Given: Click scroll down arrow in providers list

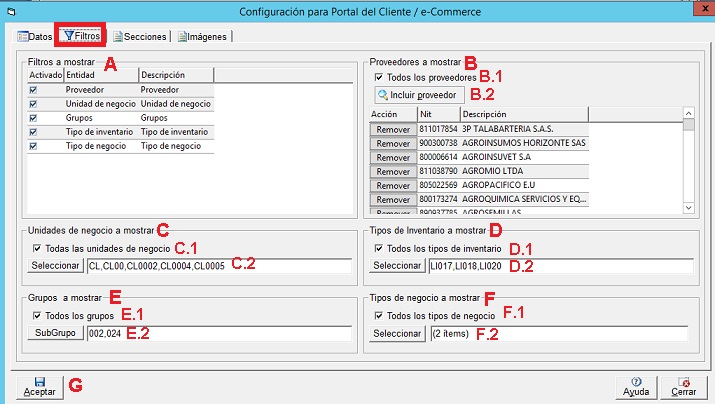Looking at the screenshot, I should [688, 208].
